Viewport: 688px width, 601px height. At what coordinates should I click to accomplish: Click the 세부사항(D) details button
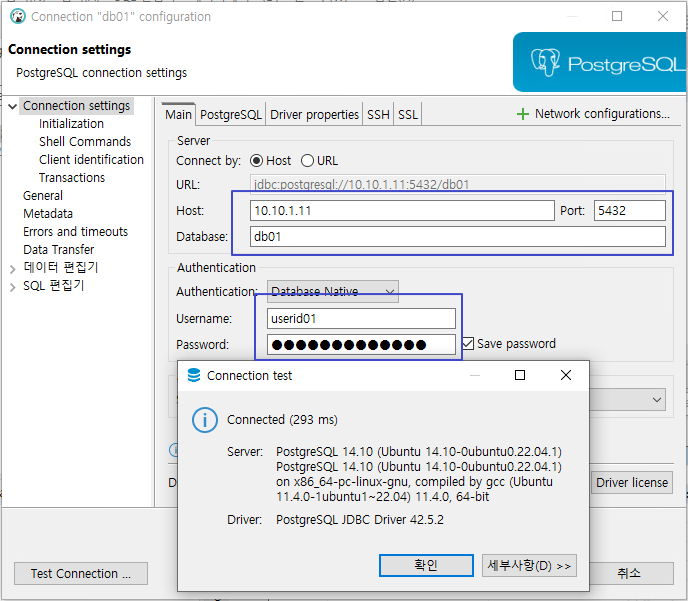pos(529,565)
